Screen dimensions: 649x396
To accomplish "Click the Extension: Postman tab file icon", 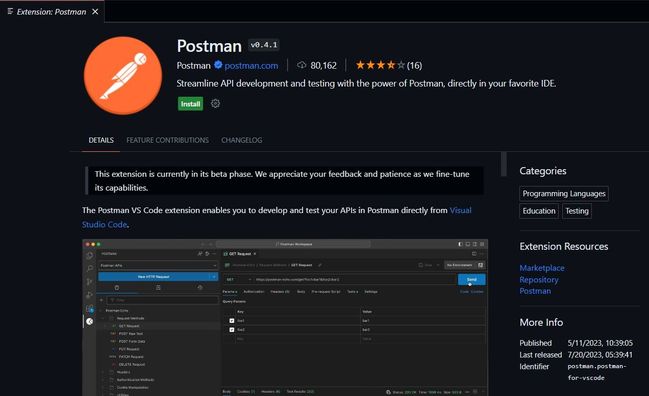I will [x=10, y=12].
